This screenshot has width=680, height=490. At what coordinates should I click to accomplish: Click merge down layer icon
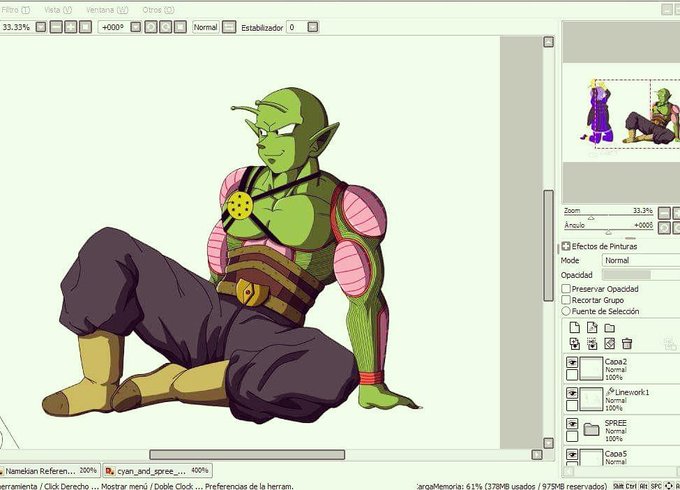[x=592, y=344]
